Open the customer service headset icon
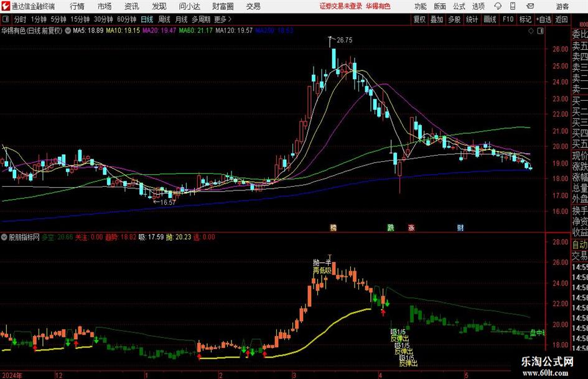588x379 pixels. (498, 6)
